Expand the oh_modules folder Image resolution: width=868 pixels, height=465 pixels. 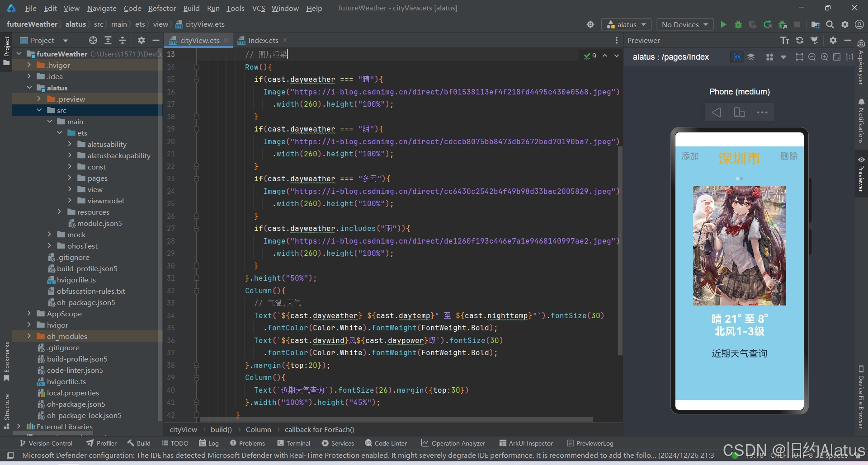coord(29,336)
